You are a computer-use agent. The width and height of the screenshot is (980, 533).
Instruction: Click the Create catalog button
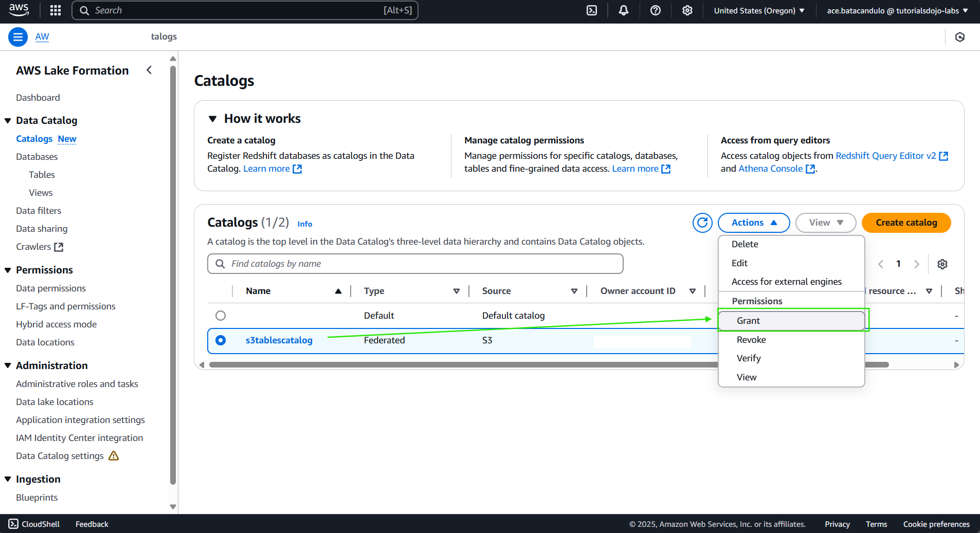click(x=906, y=223)
